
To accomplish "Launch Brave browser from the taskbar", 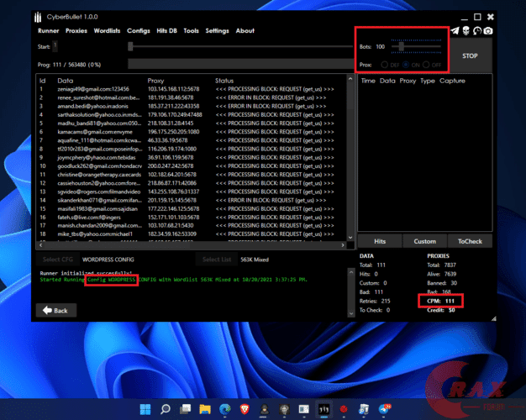I will (x=245, y=409).
